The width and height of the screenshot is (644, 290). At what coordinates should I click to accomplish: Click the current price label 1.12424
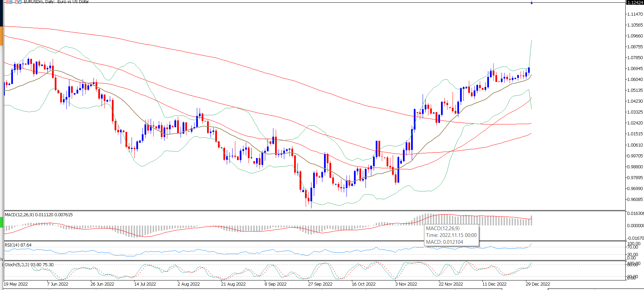tap(635, 3)
